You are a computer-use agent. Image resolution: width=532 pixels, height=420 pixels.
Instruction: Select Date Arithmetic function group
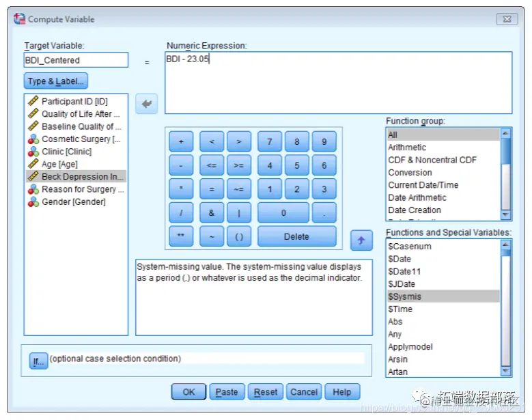click(443, 197)
